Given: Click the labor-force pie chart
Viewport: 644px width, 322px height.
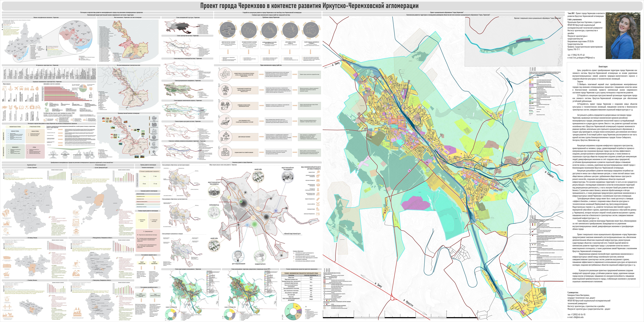Looking at the screenshot, I should click(x=83, y=88).
